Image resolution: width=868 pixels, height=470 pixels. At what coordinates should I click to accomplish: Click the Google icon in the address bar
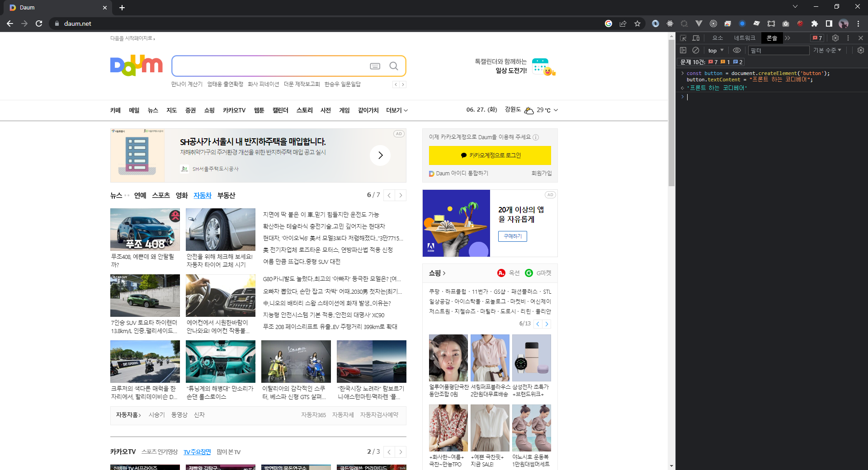coord(609,23)
